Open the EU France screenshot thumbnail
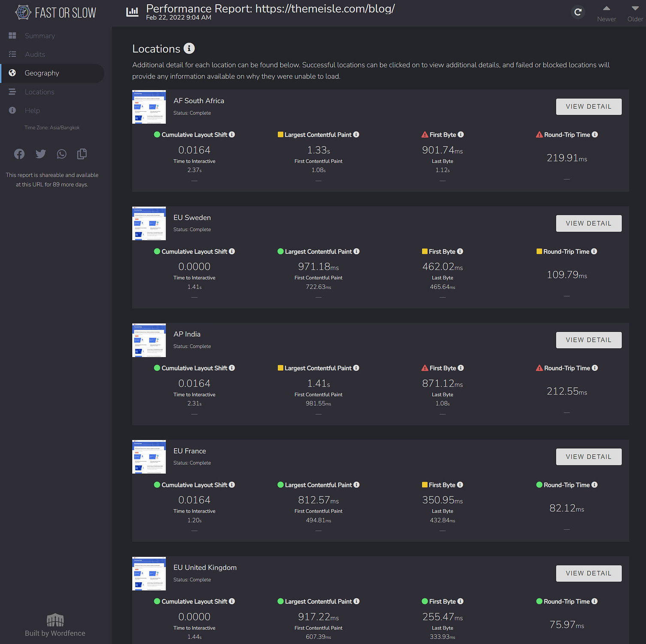This screenshot has height=644, width=646. pos(149,457)
